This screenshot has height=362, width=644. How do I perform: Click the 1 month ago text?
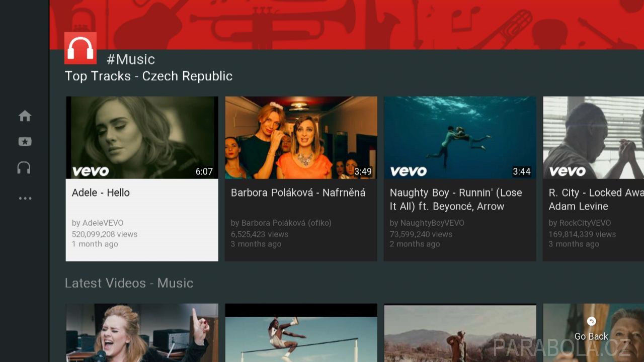(x=95, y=244)
